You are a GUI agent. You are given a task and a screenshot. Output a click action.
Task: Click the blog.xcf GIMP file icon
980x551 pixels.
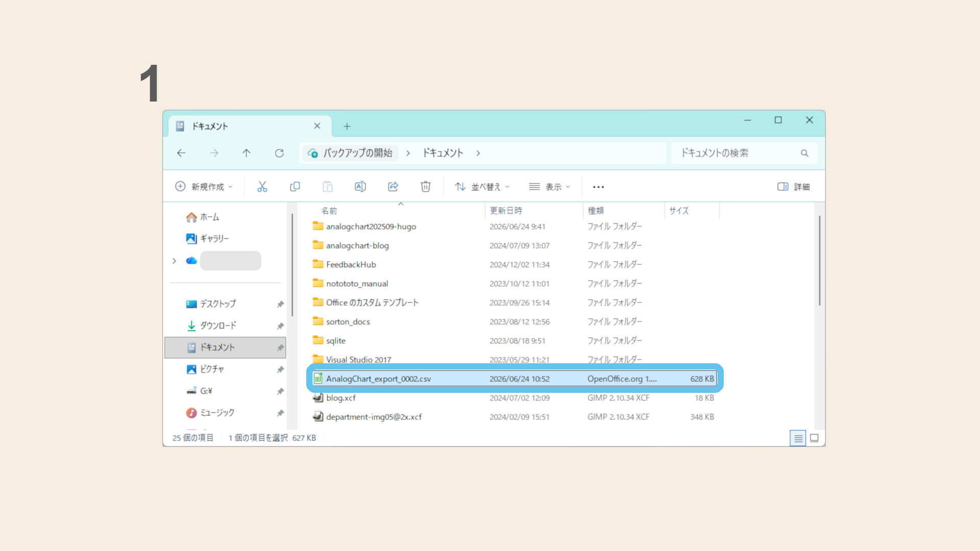pyautogui.click(x=318, y=398)
